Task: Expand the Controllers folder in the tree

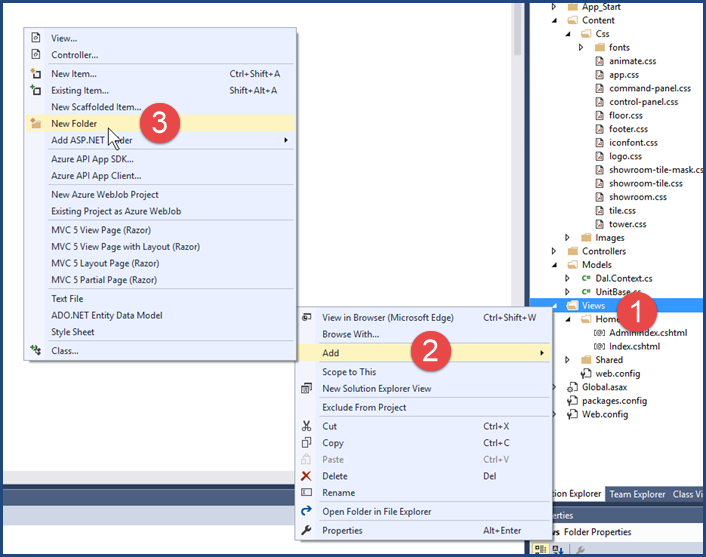Action: point(556,252)
